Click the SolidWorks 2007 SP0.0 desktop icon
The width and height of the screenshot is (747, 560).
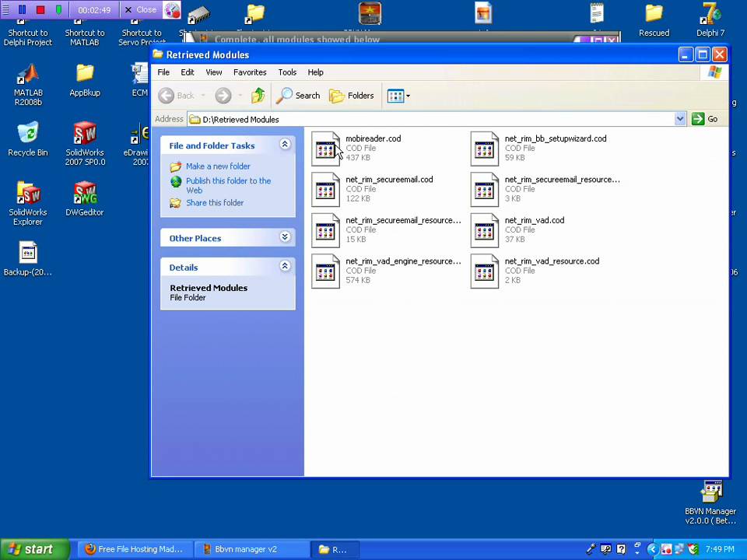pyautogui.click(x=85, y=144)
